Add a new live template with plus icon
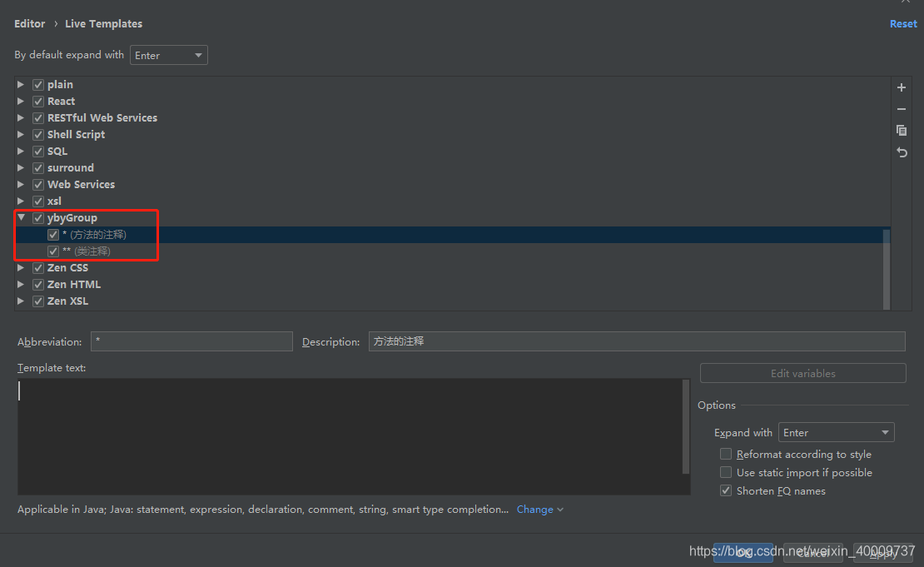 [x=901, y=87]
